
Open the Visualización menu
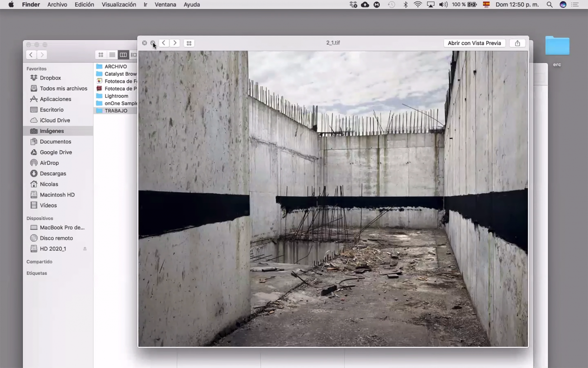(x=119, y=5)
